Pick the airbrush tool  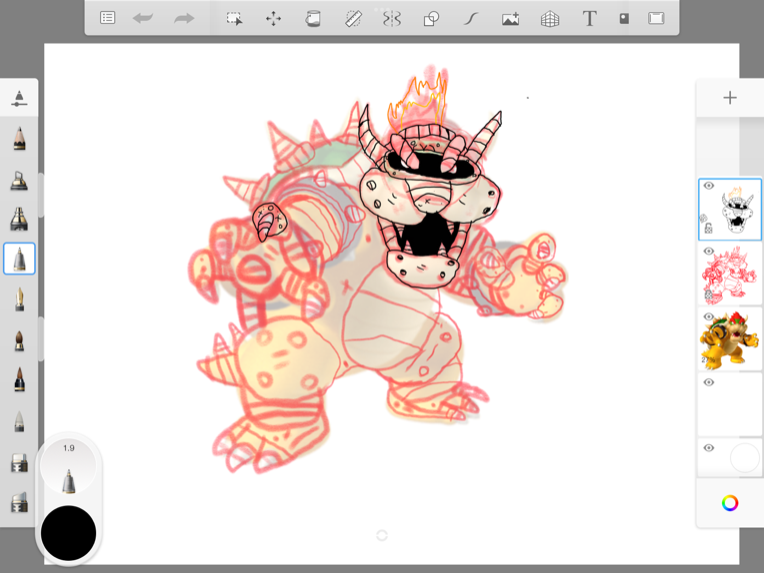[19, 180]
